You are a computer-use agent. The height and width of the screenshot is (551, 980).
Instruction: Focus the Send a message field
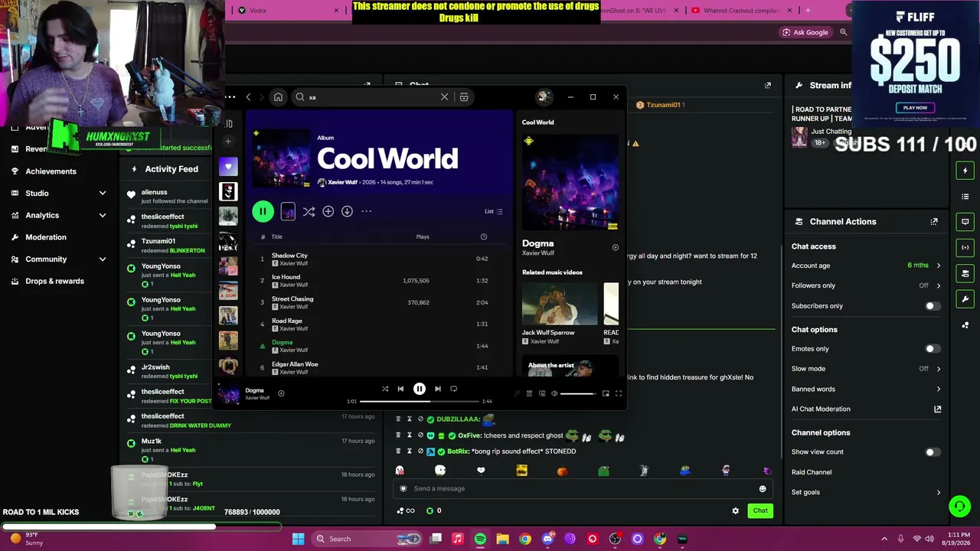[x=582, y=489]
